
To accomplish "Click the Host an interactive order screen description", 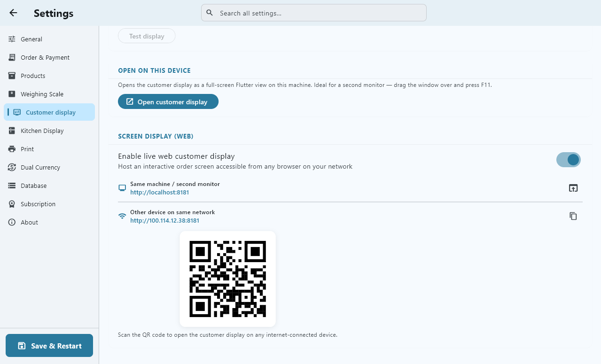I will point(235,166).
